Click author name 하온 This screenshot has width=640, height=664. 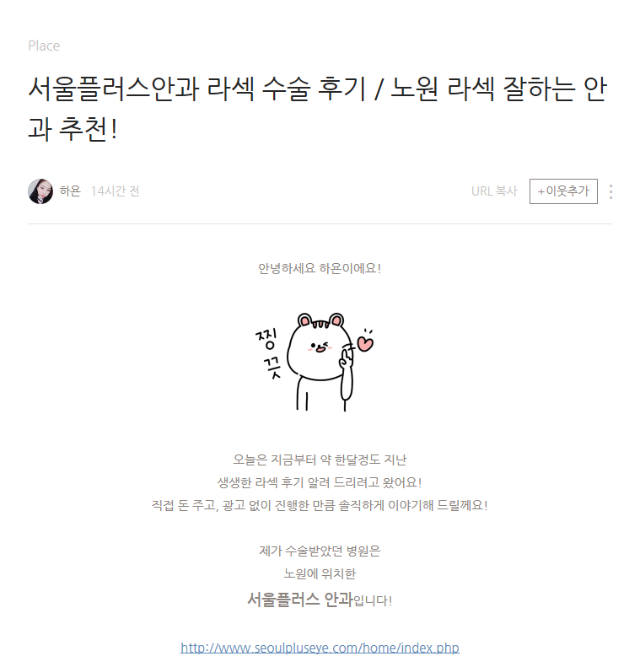70,191
